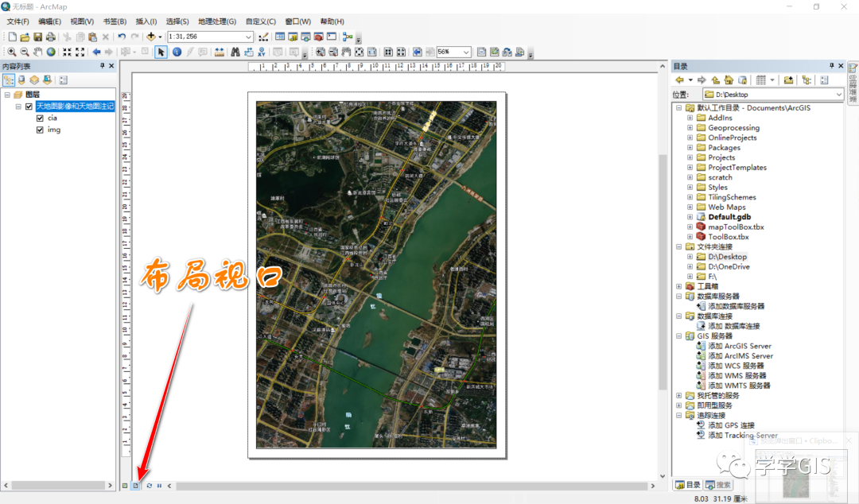
Task: Open the 地理处理(G) menu
Action: [217, 21]
